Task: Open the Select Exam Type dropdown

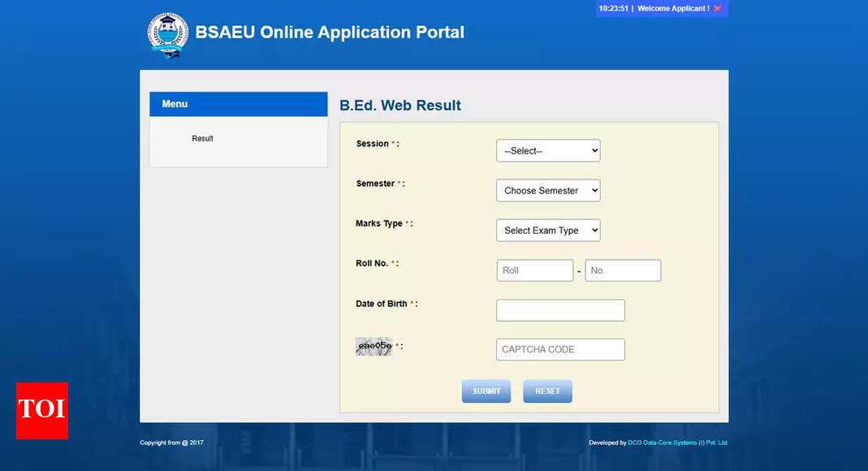Action: tap(548, 231)
